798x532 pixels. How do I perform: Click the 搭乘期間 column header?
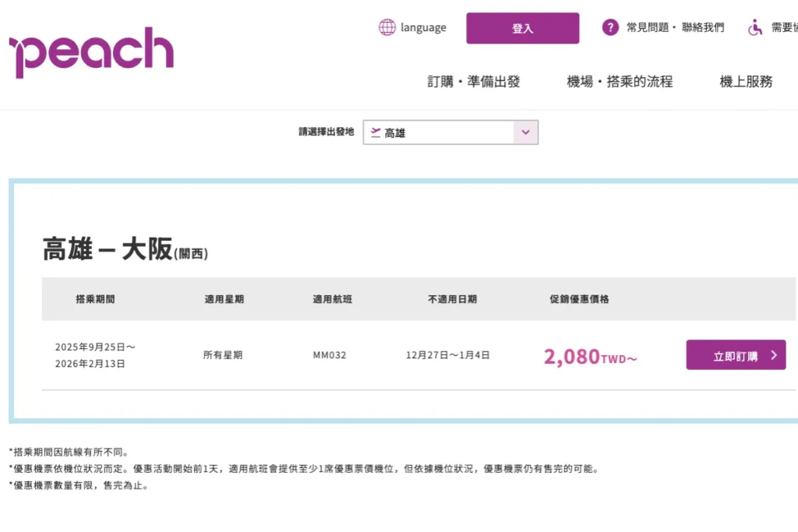(95, 299)
